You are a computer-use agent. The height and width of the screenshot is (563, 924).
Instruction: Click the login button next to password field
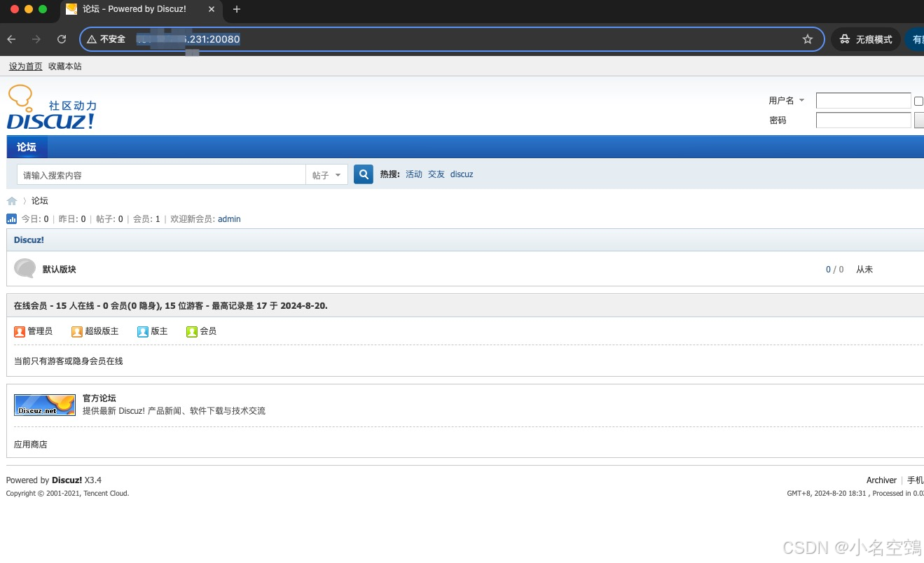919,120
